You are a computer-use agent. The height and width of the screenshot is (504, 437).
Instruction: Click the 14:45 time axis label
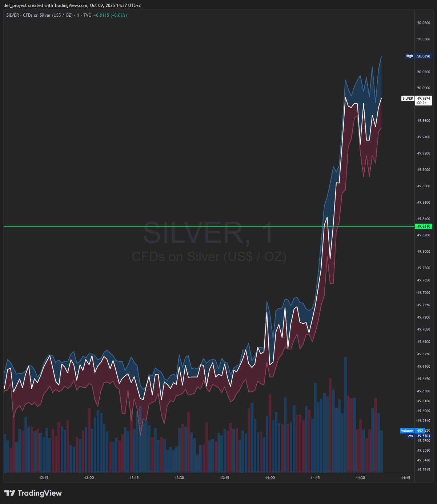tap(405, 478)
